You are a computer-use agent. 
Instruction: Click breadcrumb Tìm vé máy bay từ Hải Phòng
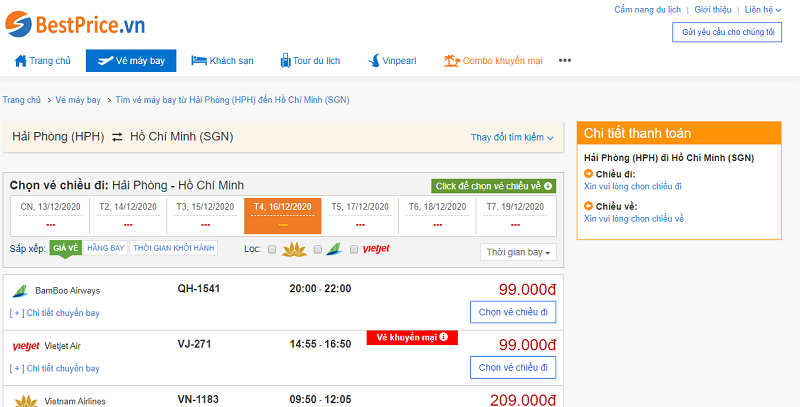pos(232,100)
